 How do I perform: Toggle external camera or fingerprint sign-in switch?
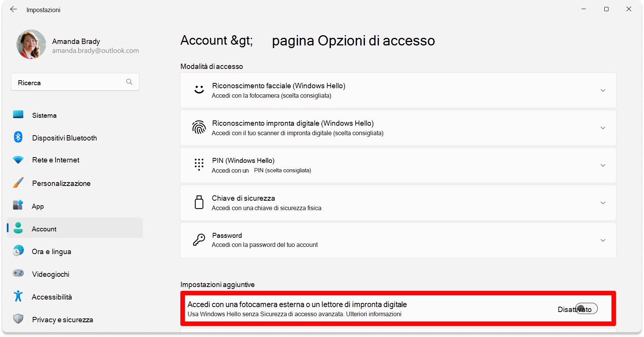(x=587, y=309)
